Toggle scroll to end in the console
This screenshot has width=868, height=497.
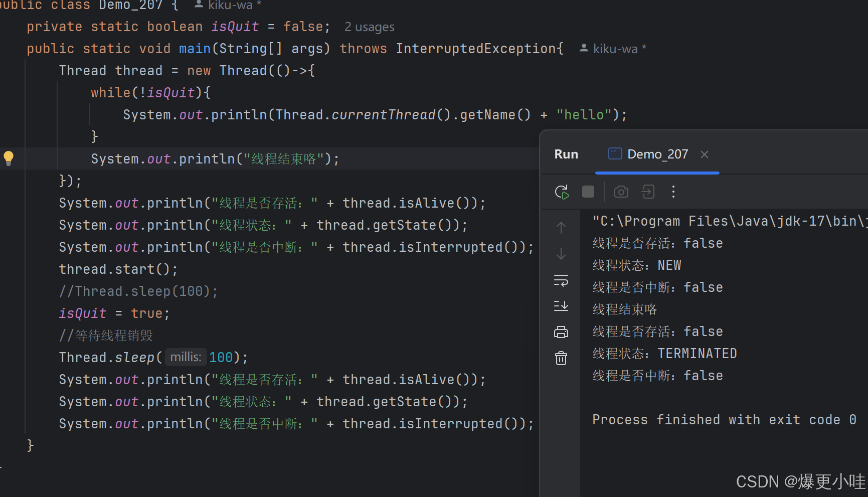tap(561, 306)
